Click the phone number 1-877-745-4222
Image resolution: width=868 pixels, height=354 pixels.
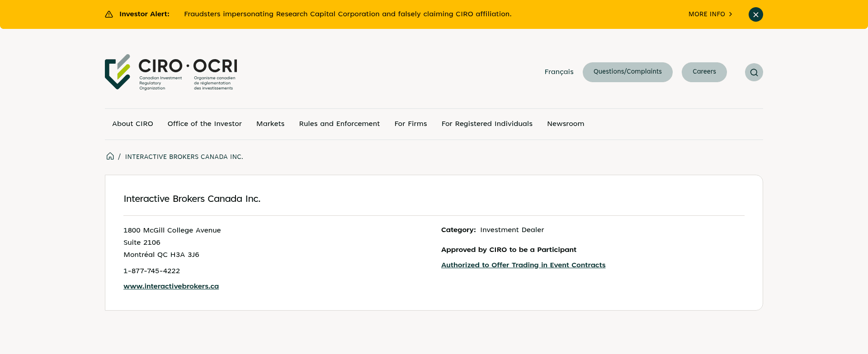[x=151, y=271]
